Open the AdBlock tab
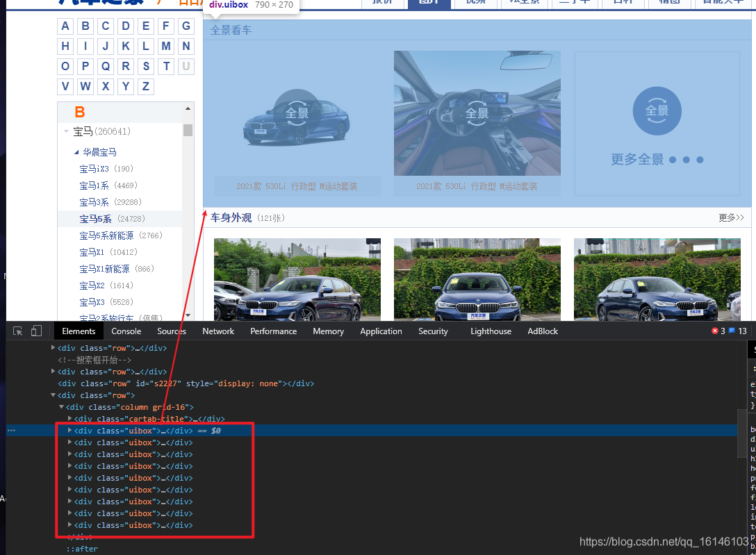 click(x=543, y=331)
